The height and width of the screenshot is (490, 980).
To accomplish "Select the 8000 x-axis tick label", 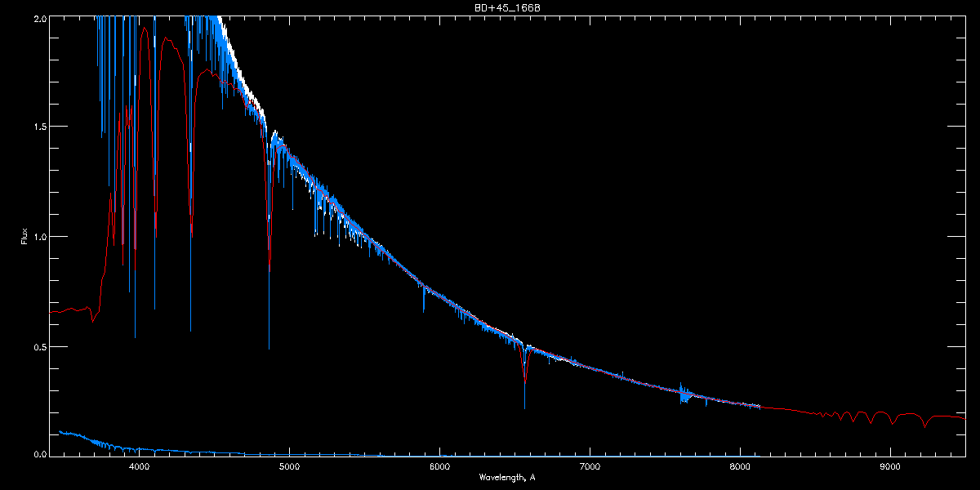I will [740, 467].
